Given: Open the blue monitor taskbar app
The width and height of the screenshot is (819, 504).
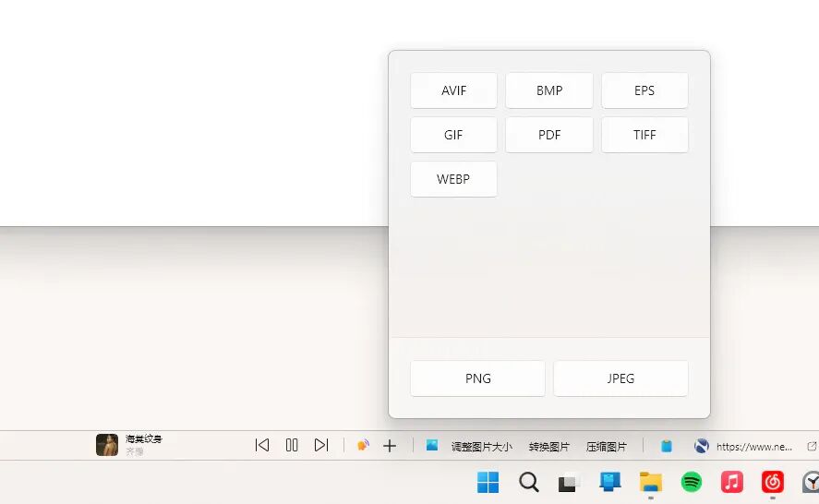Looking at the screenshot, I should coord(609,482).
